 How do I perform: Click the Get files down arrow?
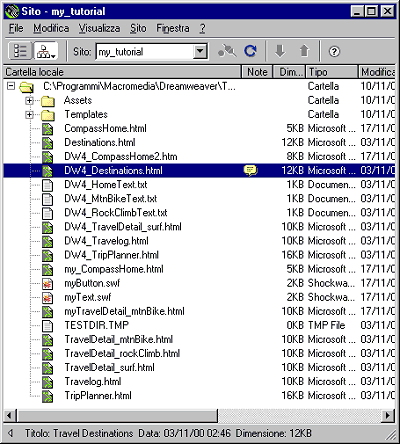tap(280, 51)
